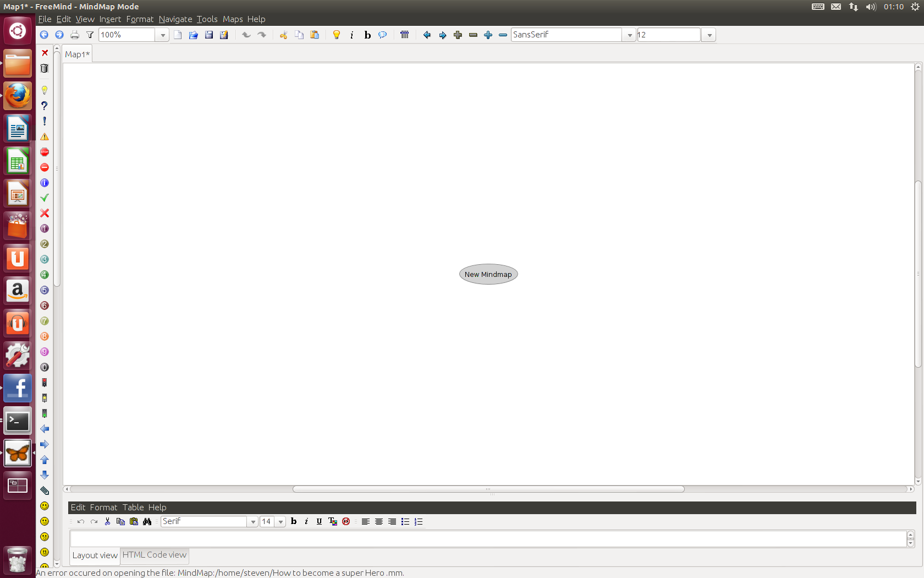Screen dimensions: 924x578
Task: Open the print map dialog
Action: pyautogui.click(x=75, y=35)
